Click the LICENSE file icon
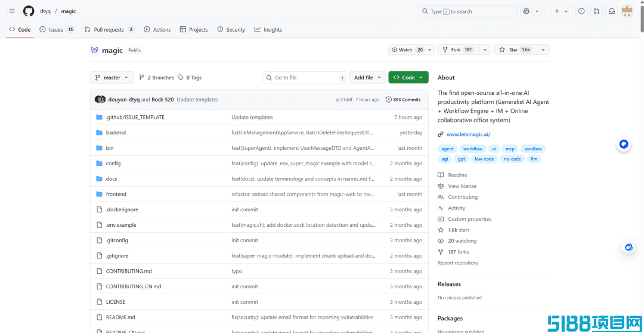Image resolution: width=644 pixels, height=333 pixels. pyautogui.click(x=99, y=302)
